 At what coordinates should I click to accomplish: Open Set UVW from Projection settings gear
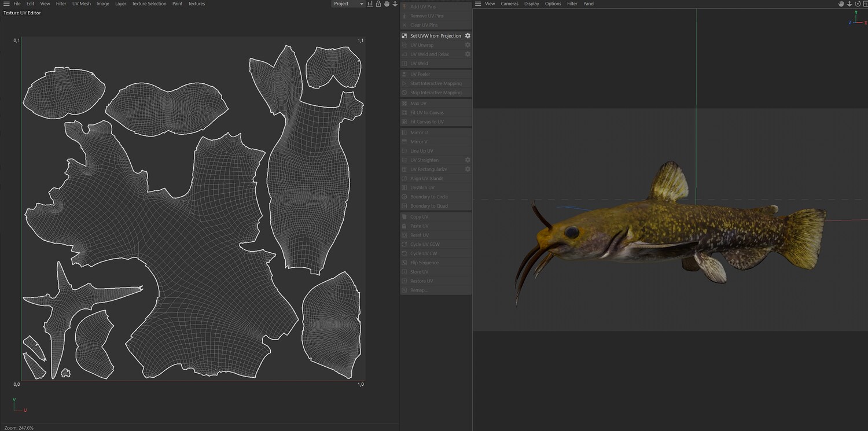(468, 36)
